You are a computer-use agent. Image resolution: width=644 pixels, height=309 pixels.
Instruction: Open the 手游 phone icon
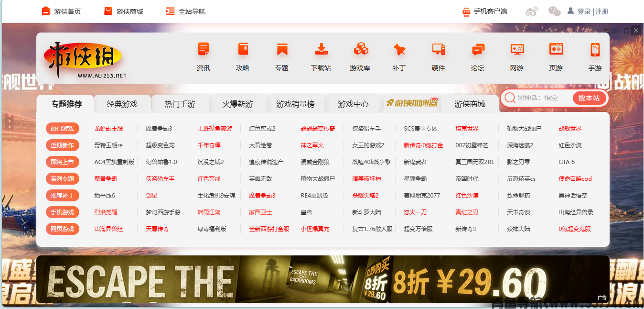(595, 49)
